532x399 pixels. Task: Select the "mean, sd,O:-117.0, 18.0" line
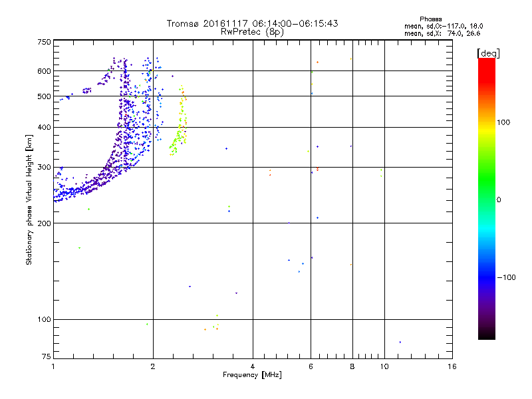tap(444, 26)
